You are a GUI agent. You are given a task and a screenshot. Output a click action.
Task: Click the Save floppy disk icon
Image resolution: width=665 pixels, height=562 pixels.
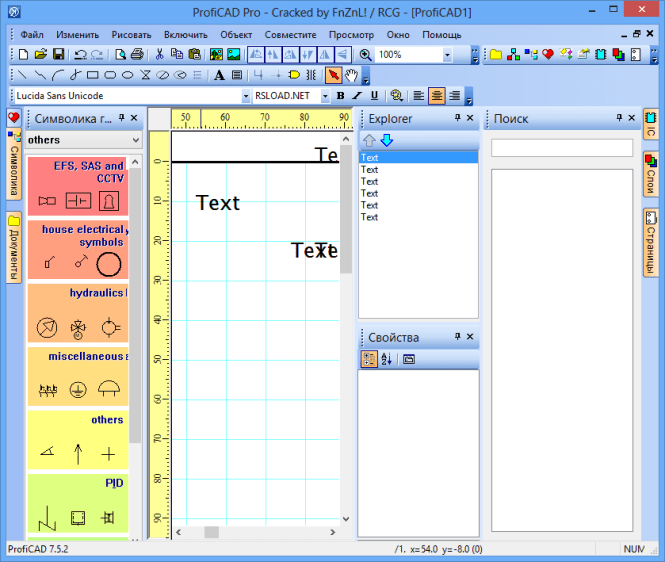click(58, 54)
